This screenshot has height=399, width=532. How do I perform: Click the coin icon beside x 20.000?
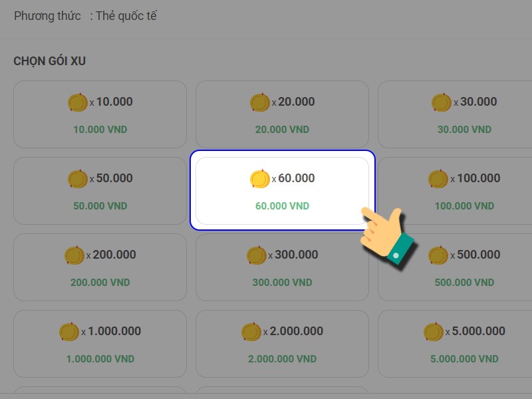259,102
